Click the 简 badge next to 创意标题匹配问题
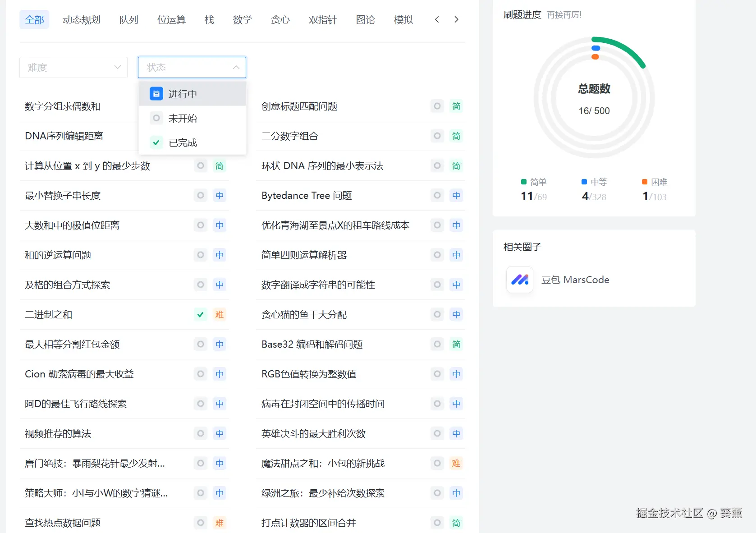Screen dimensions: 756x533 click(x=456, y=106)
